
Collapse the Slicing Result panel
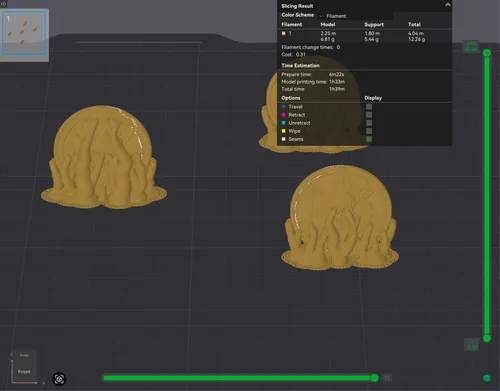pos(448,5)
